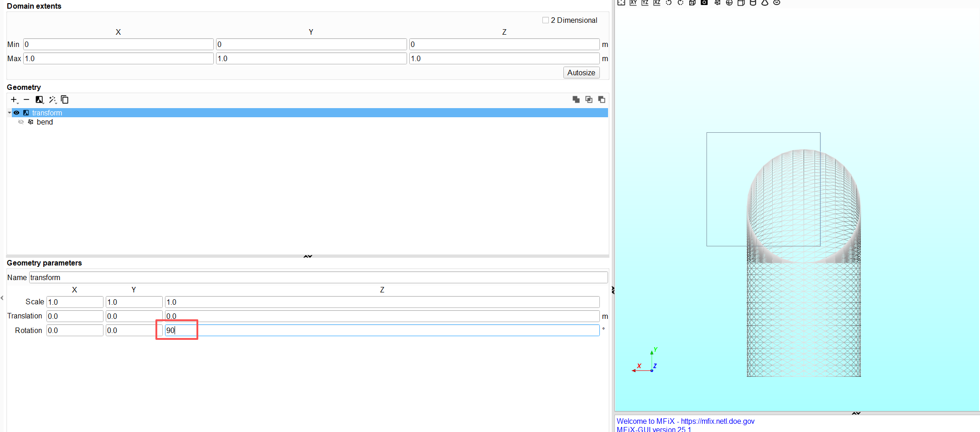Show the bend geometry via eye icon
980x432 pixels.
(21, 122)
